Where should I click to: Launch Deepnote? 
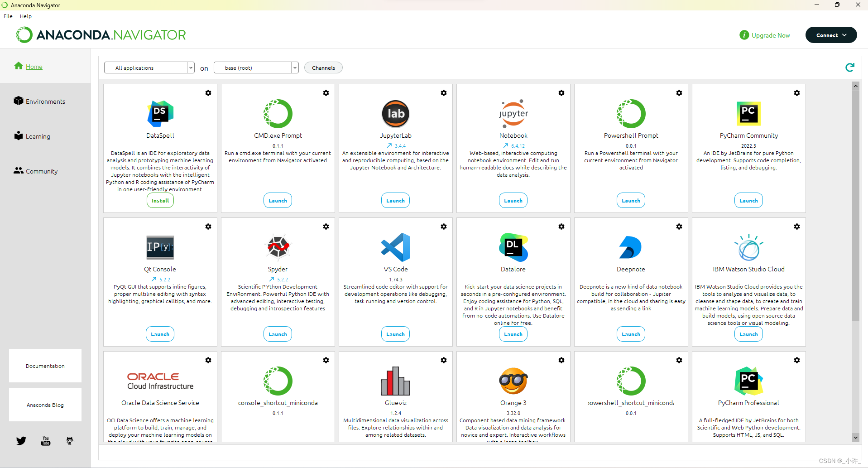tap(631, 334)
